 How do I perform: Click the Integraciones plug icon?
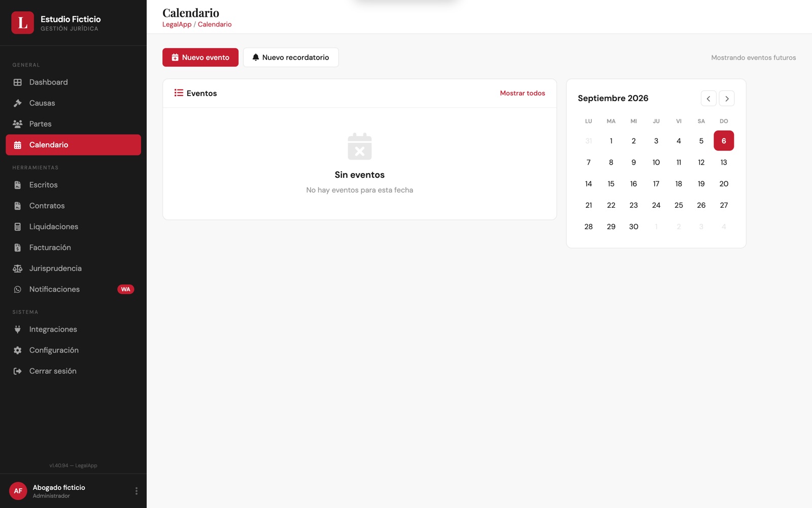pos(17,329)
